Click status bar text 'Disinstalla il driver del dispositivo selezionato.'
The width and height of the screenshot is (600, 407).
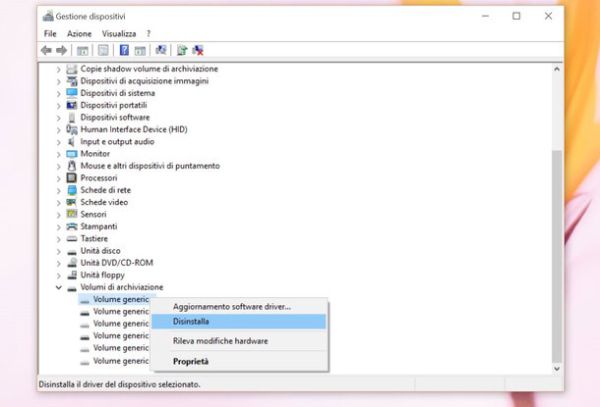pyautogui.click(x=119, y=384)
